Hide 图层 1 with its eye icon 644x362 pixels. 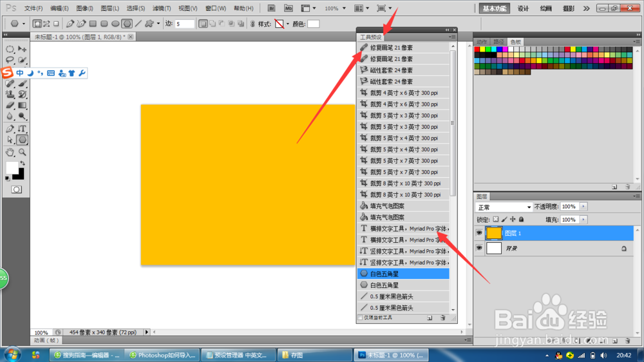(x=479, y=233)
